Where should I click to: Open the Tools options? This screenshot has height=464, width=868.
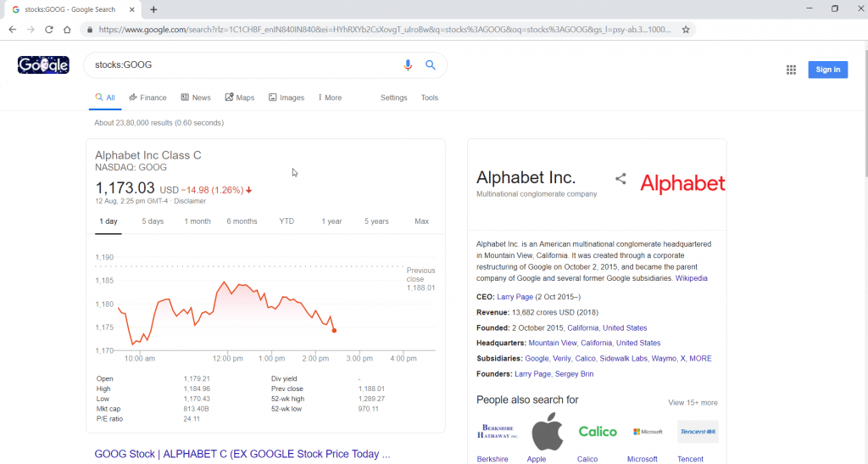[x=429, y=98]
